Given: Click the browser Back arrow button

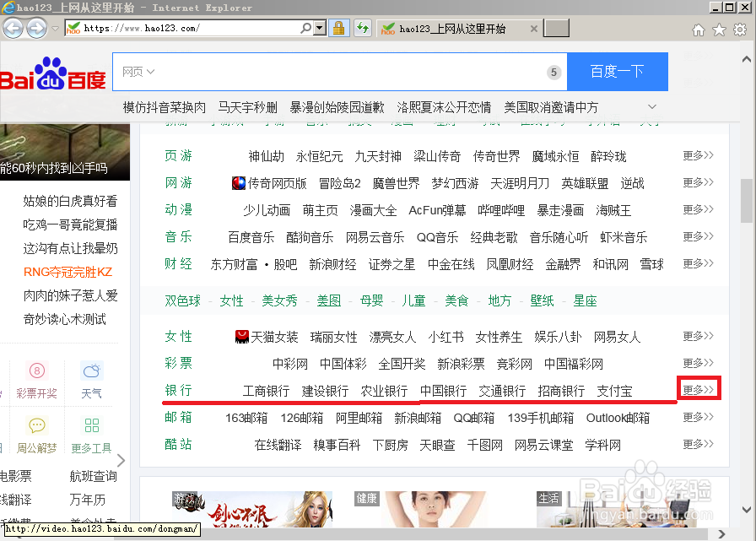Looking at the screenshot, I should pyautogui.click(x=13, y=28).
